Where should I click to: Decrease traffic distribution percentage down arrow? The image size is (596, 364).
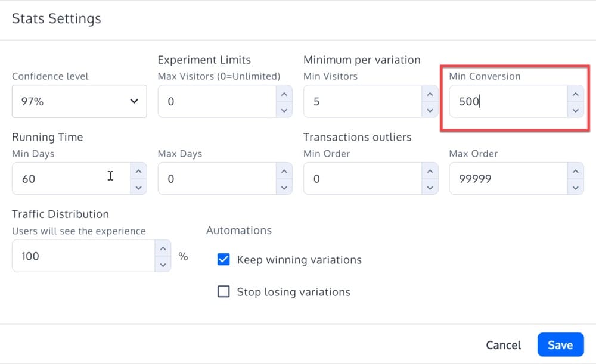[x=163, y=265]
